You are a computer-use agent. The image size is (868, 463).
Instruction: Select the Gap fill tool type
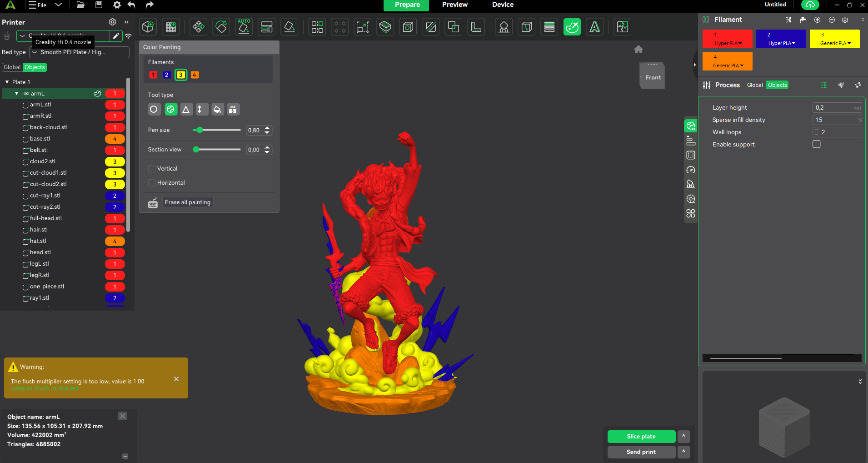[x=233, y=109]
